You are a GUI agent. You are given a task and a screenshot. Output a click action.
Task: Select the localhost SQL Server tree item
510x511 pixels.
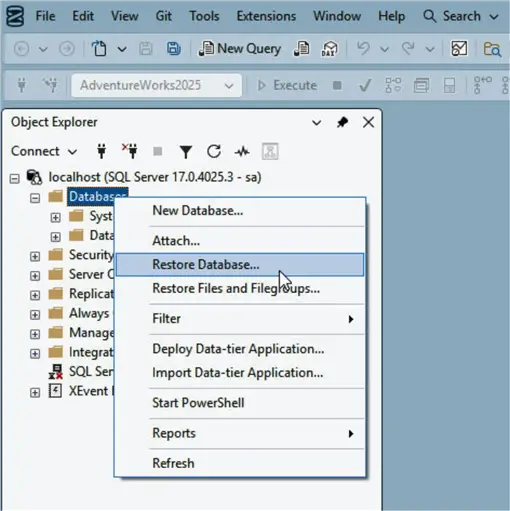pos(155,177)
